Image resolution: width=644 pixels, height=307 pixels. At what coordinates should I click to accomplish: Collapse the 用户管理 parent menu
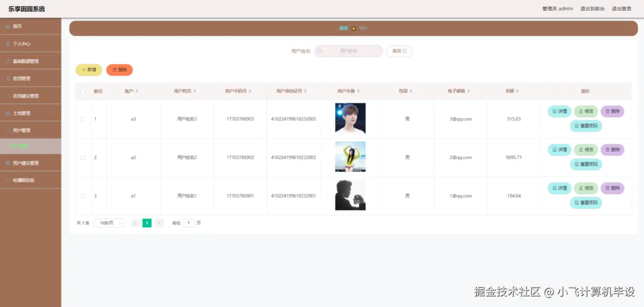point(30,130)
